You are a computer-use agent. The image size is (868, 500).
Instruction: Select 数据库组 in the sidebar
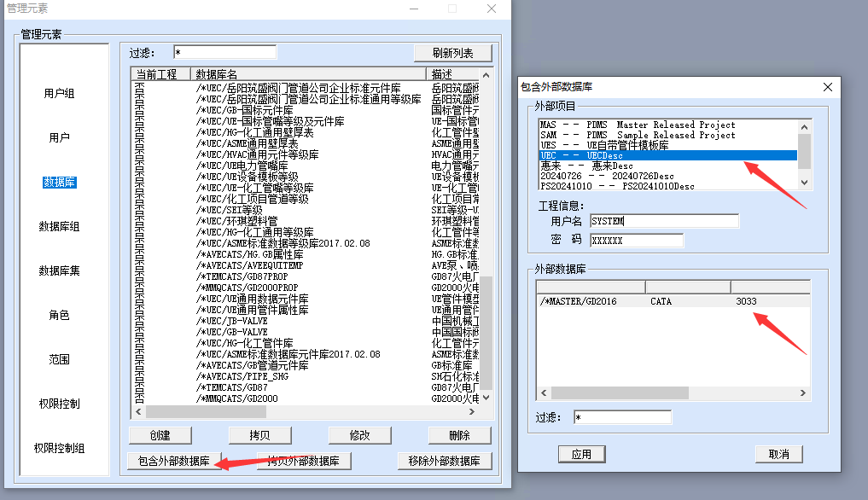[x=59, y=226]
